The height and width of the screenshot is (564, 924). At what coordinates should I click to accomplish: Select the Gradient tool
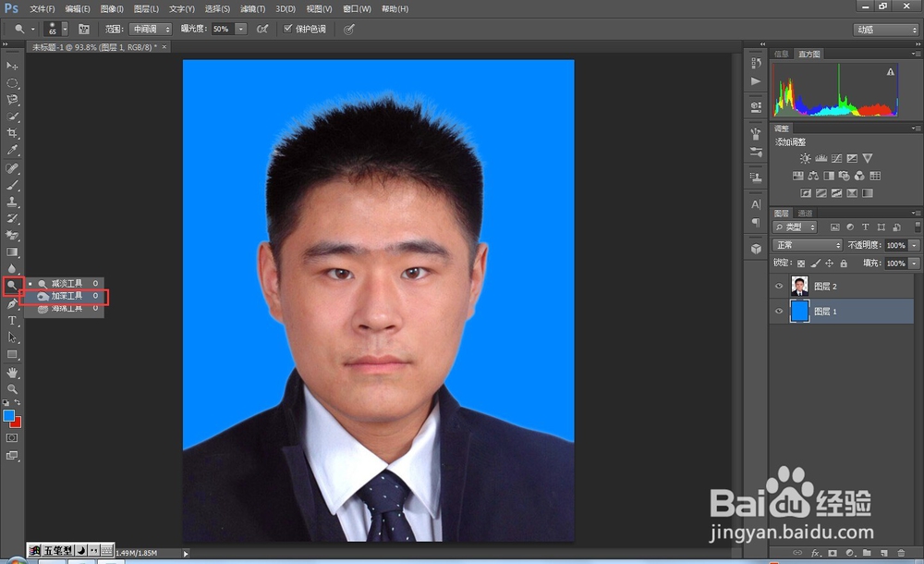[x=12, y=250]
